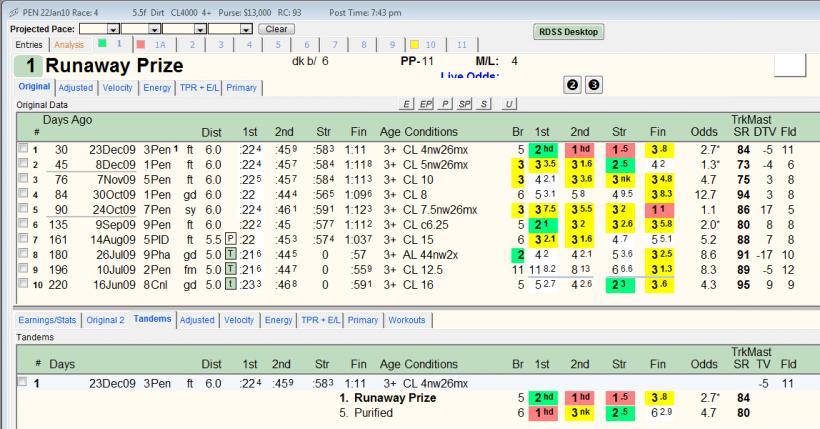Click the SP running style button
Screen dimensions: 820x429
coord(464,104)
